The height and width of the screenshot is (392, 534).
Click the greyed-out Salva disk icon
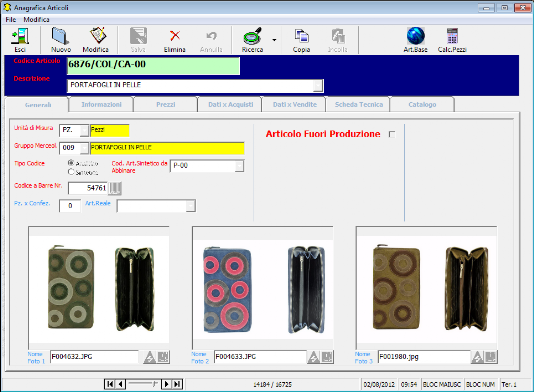[138, 40]
